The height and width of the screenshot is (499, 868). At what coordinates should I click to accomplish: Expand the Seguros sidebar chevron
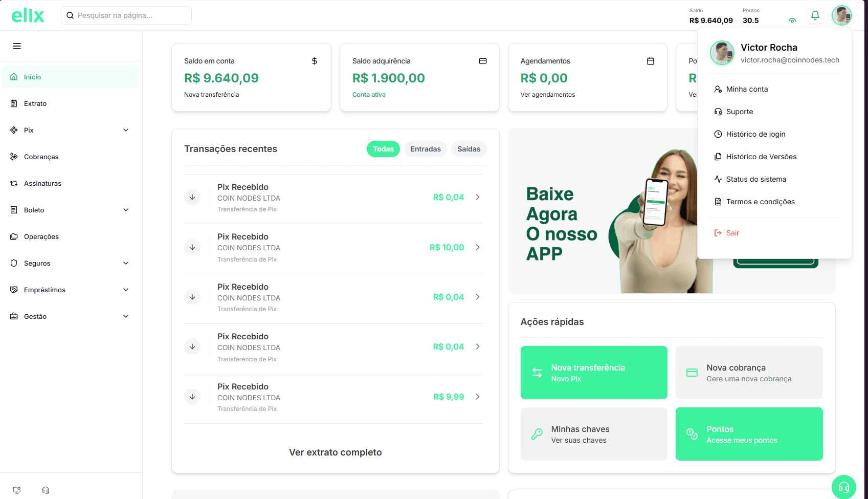click(126, 263)
